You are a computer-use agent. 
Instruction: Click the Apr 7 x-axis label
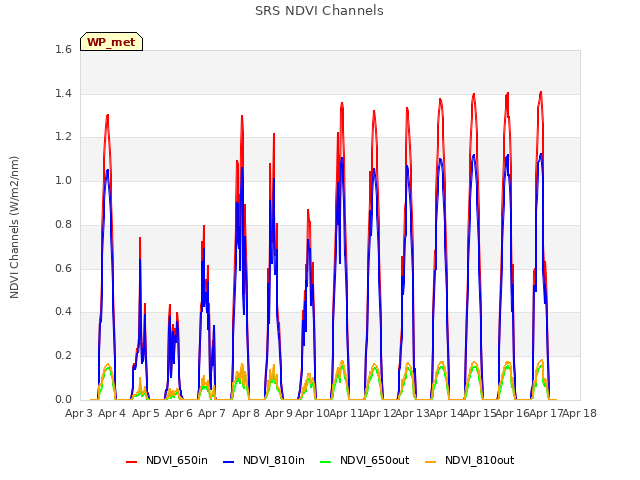pos(212,413)
